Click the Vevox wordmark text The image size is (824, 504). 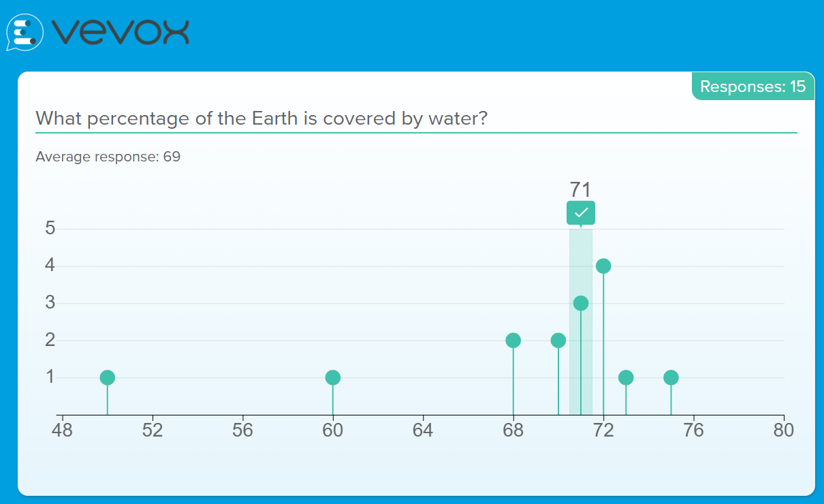(121, 31)
